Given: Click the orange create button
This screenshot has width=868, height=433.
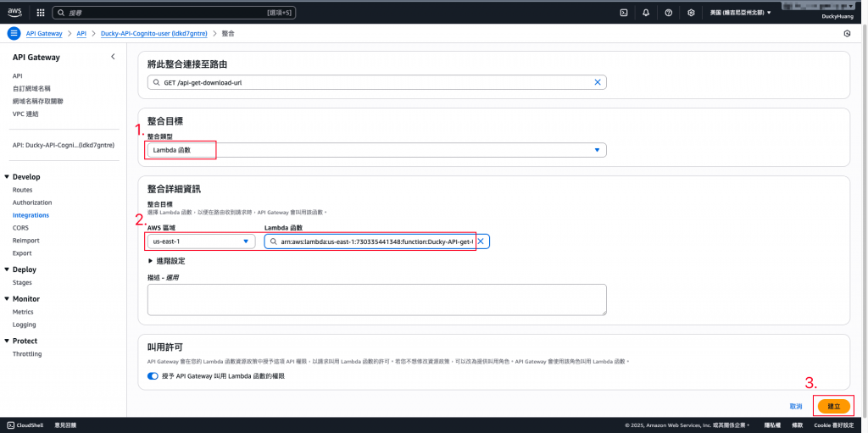Looking at the screenshot, I should tap(834, 407).
